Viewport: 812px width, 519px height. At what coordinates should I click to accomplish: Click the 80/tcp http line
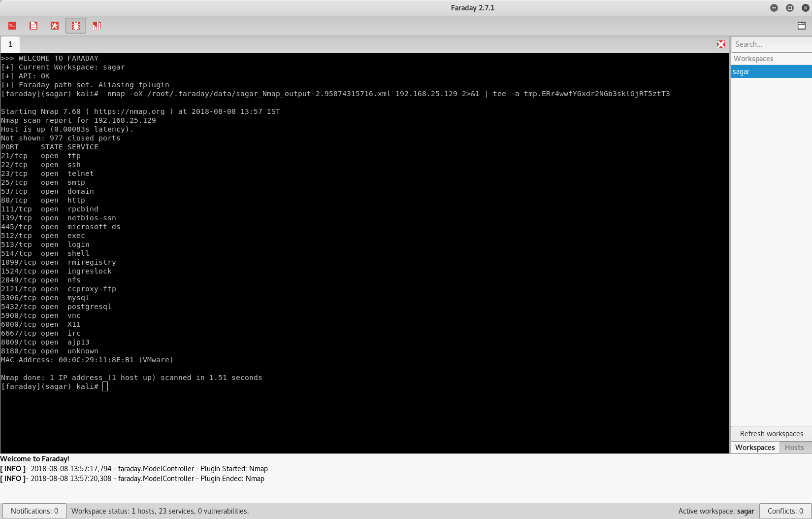[x=43, y=200]
